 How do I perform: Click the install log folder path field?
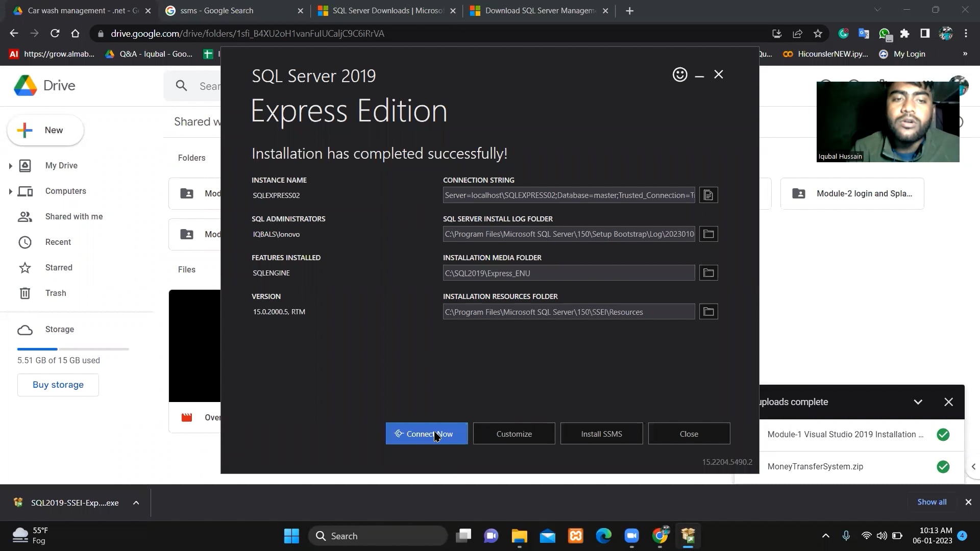point(569,234)
